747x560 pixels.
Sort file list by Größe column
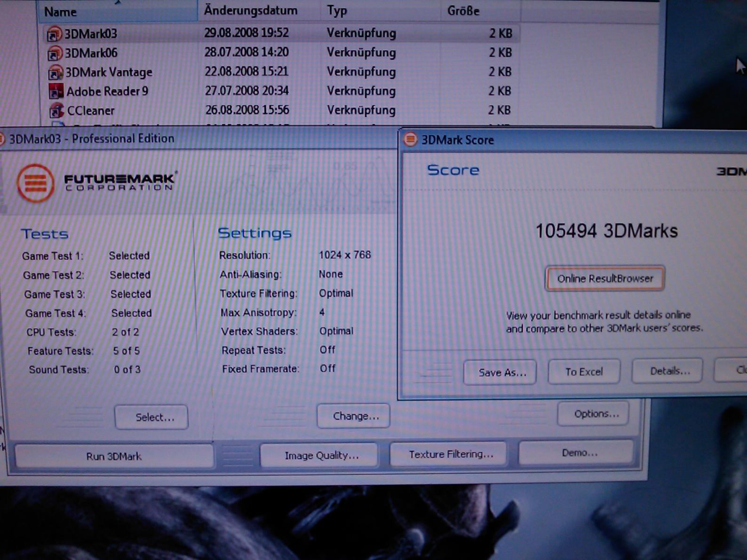(x=480, y=10)
